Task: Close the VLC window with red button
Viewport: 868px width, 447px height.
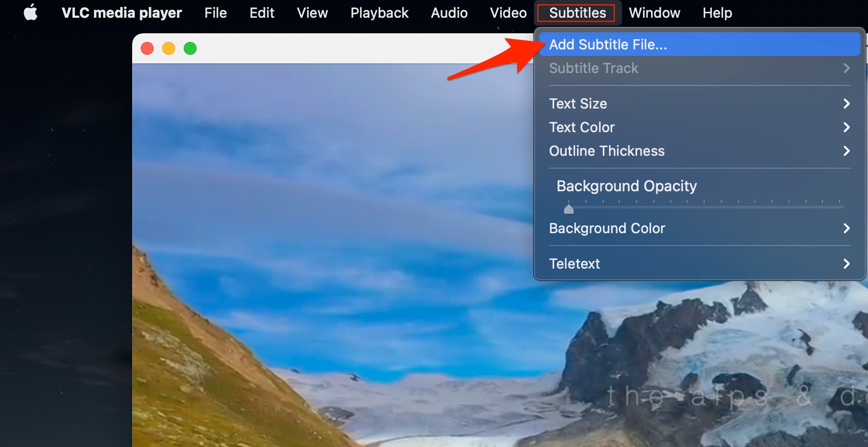Action: point(147,48)
